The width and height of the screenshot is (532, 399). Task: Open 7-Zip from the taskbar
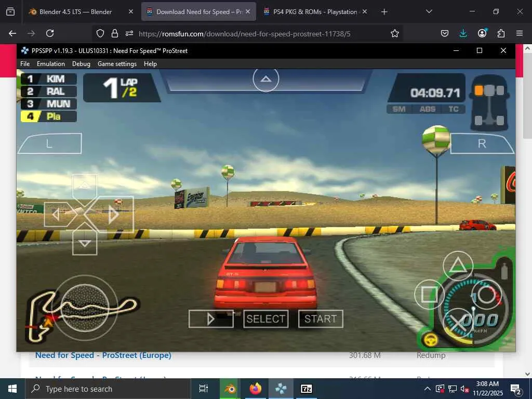click(307, 389)
